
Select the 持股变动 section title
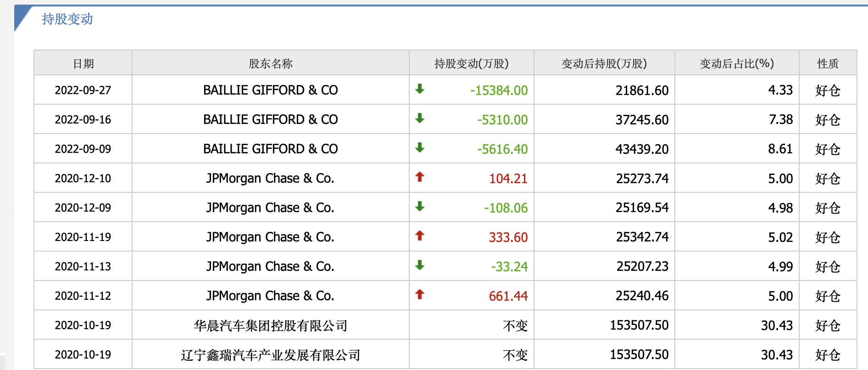click(x=67, y=19)
